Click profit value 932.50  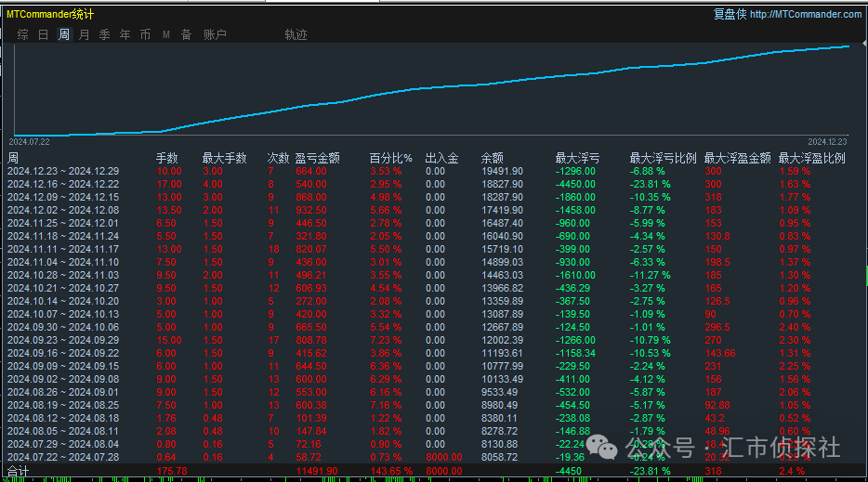point(311,210)
